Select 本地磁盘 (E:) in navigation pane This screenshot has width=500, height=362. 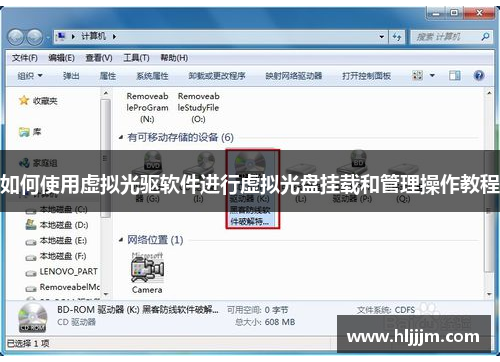click(x=63, y=240)
